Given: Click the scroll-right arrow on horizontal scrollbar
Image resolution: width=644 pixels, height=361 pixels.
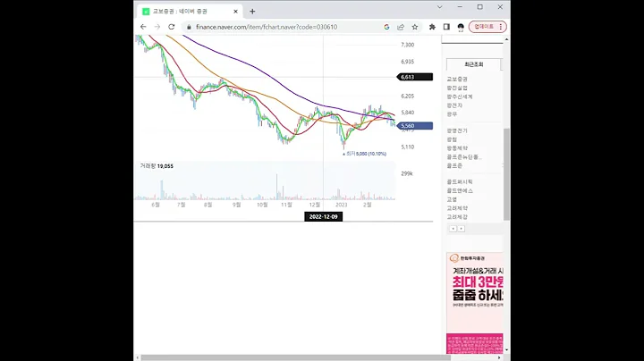Looking at the screenshot, I should click(x=499, y=357).
